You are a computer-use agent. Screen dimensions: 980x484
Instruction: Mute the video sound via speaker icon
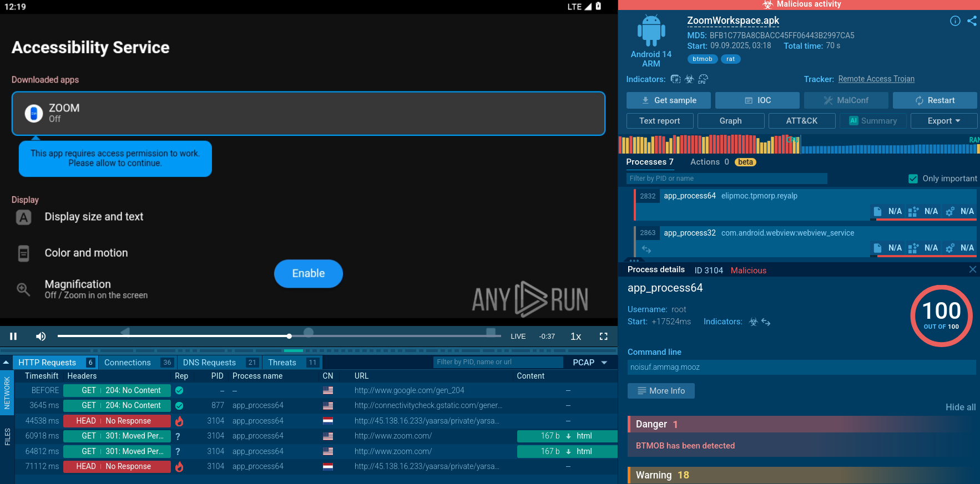click(x=41, y=336)
